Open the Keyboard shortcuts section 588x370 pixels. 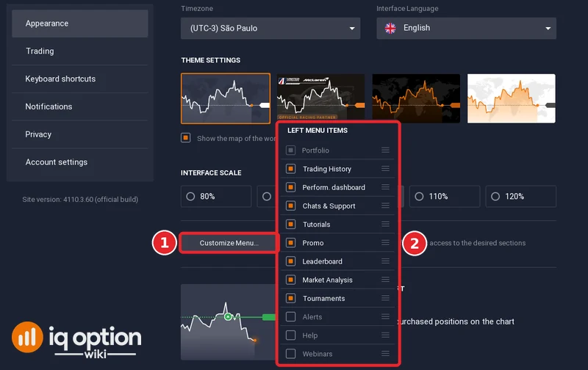[80, 79]
